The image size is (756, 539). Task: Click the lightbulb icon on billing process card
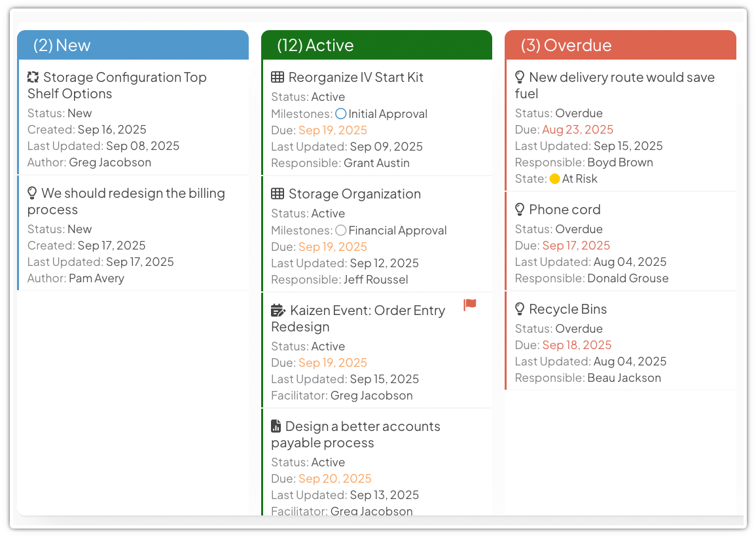32,193
